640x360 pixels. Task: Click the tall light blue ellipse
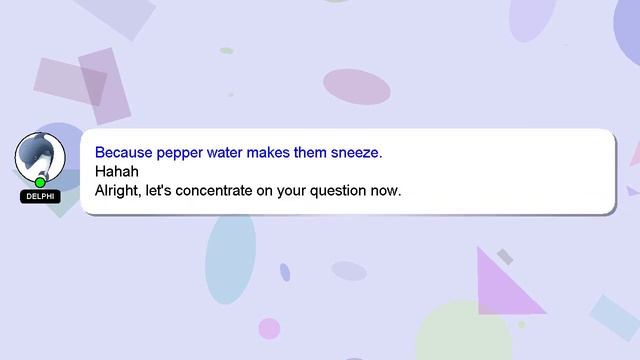coord(231,258)
